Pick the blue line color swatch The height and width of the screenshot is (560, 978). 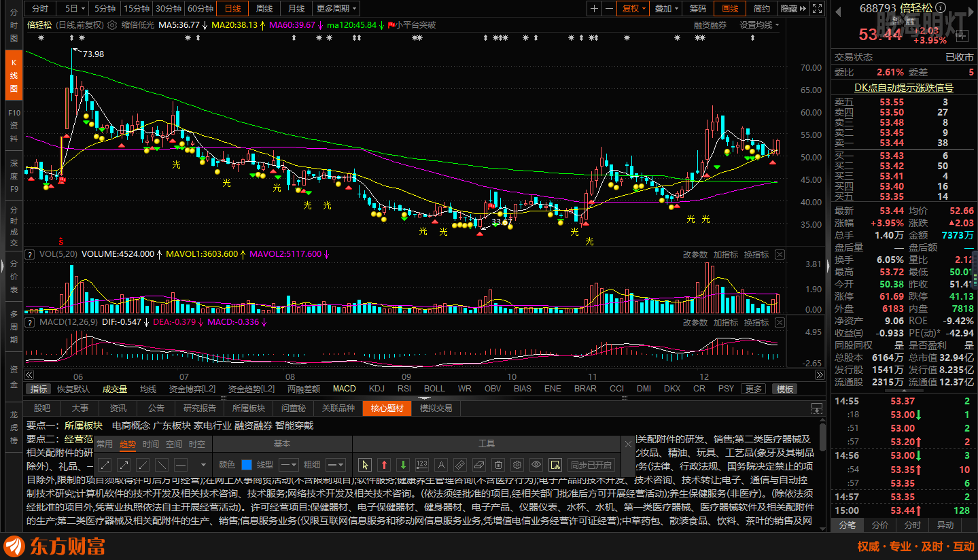point(247,465)
